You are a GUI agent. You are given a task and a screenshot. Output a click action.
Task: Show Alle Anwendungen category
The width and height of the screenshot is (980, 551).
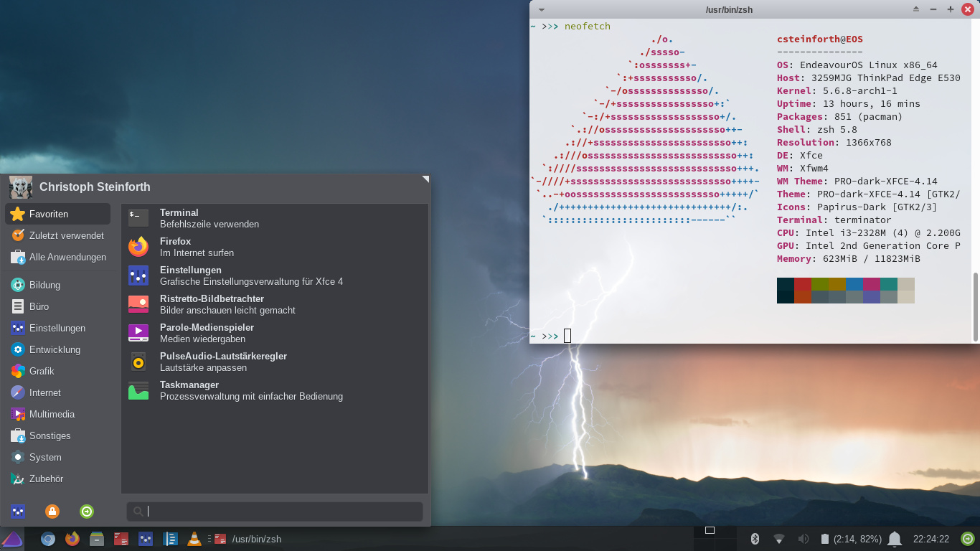57,257
